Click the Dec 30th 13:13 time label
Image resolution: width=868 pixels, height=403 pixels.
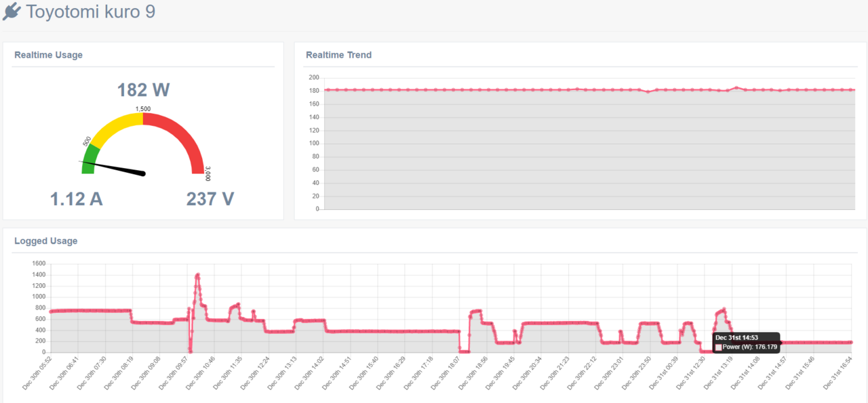point(281,373)
